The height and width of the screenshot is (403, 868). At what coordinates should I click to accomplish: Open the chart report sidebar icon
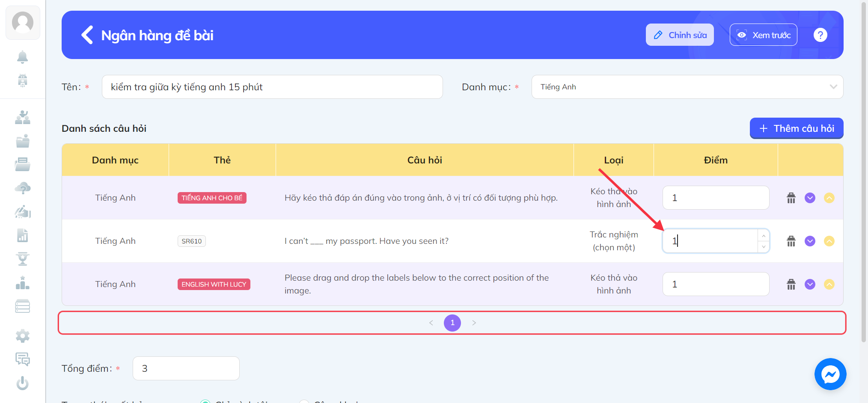point(23,235)
